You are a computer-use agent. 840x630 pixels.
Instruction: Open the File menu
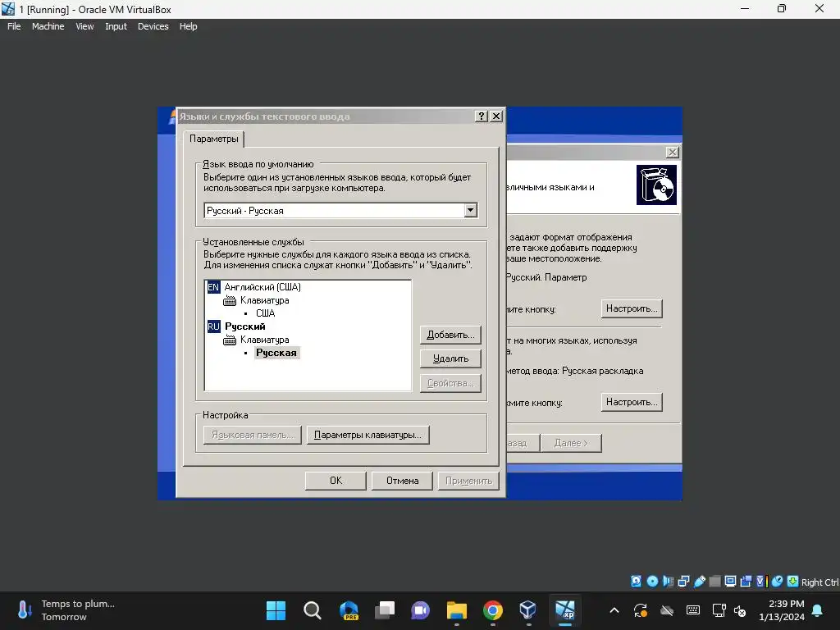(x=14, y=26)
